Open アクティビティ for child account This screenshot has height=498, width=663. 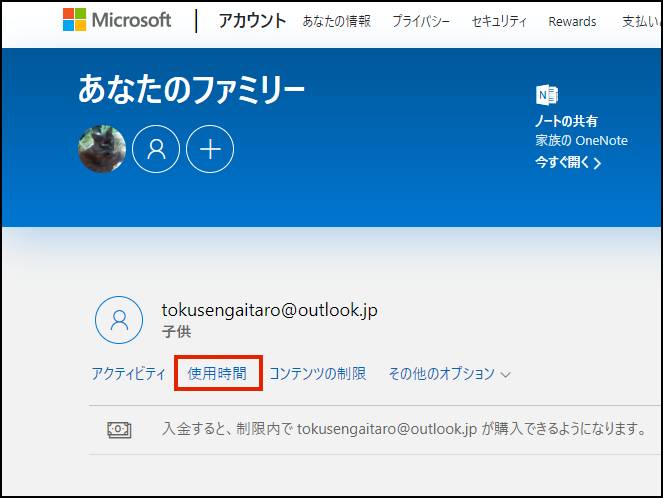click(x=129, y=374)
